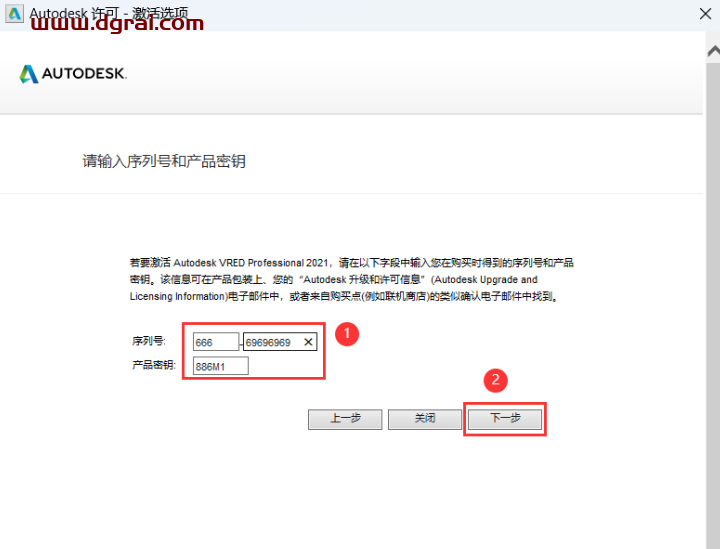This screenshot has height=549, width=720.
Task: Click the window title Autodesk 许可 - 激活选项
Action: coord(108,13)
